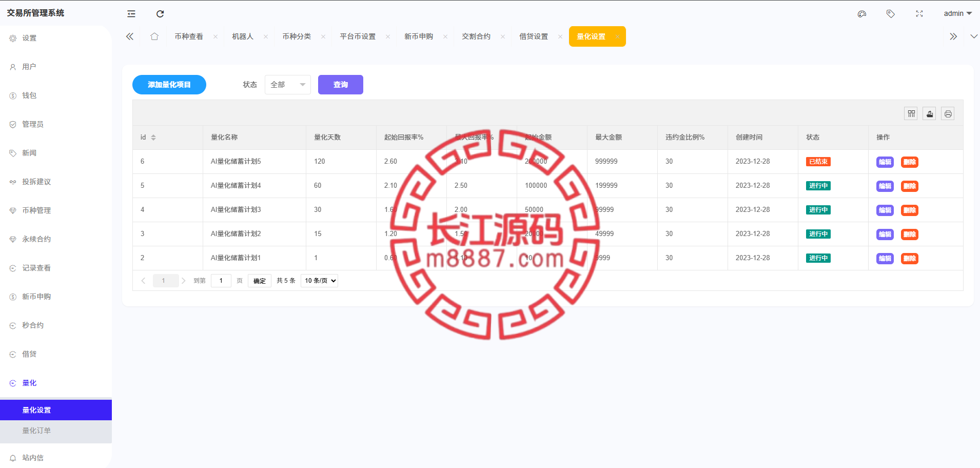Expand the 用户 sidebar menu
Screen dimensions: 980x468
[x=56, y=67]
